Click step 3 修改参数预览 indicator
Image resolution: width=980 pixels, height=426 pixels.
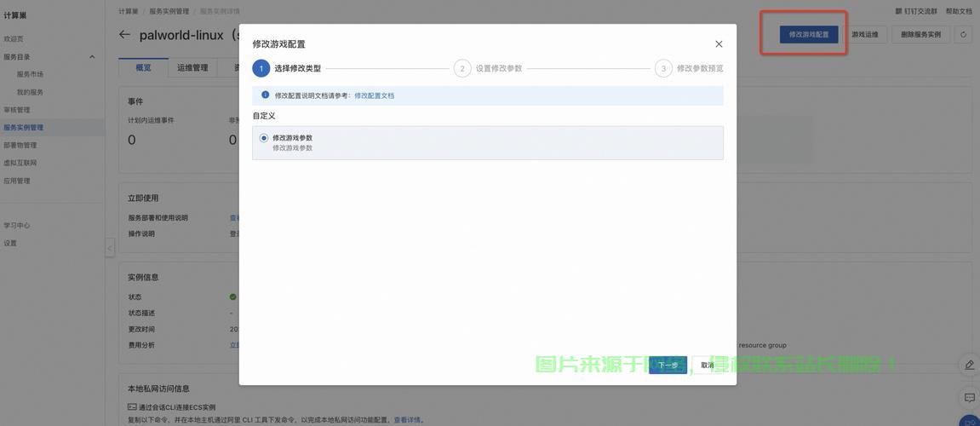pyautogui.click(x=664, y=68)
